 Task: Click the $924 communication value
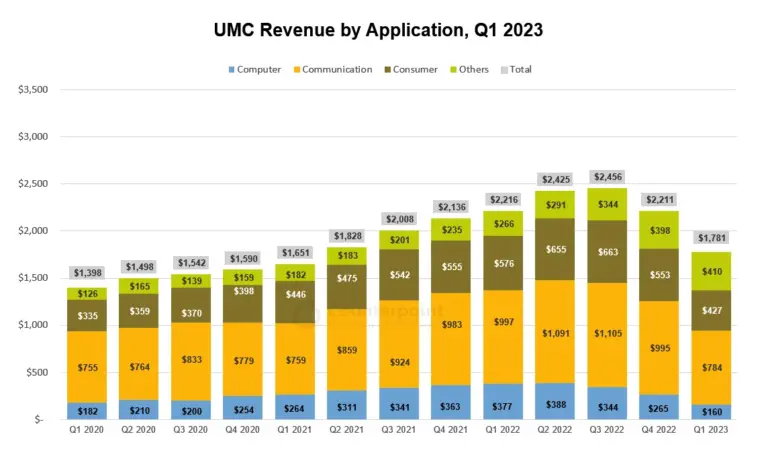[x=400, y=362]
